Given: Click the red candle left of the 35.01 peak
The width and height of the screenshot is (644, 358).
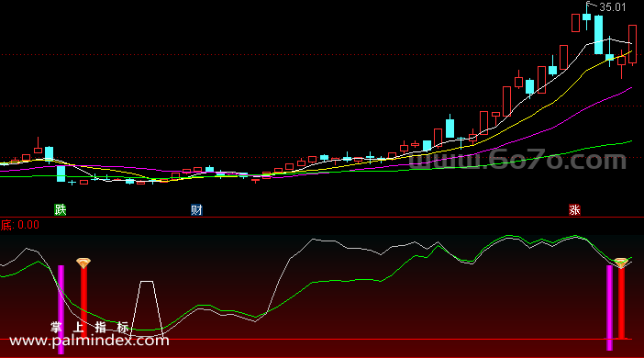Looking at the screenshot, I should point(576,23).
